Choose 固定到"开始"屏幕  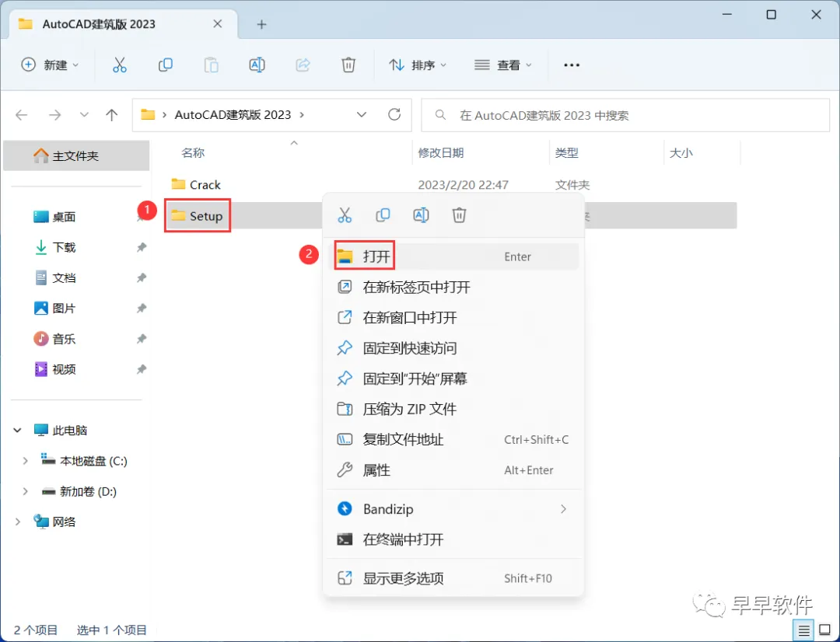[x=453, y=379]
